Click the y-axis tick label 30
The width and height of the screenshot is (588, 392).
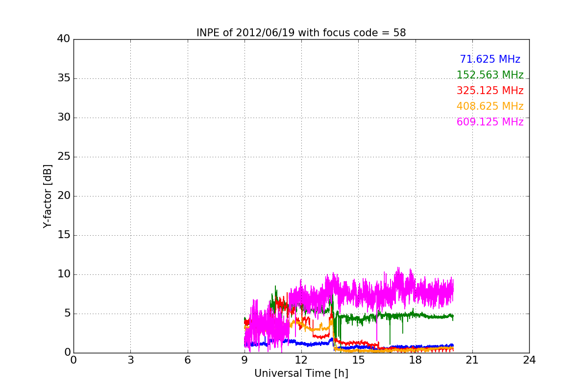63,118
